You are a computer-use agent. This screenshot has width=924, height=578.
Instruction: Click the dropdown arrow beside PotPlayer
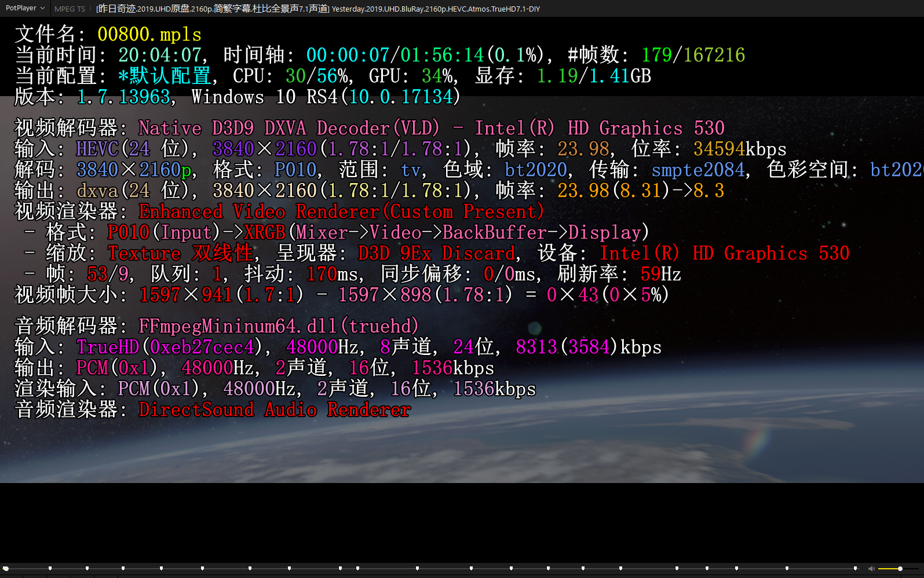[x=42, y=8]
